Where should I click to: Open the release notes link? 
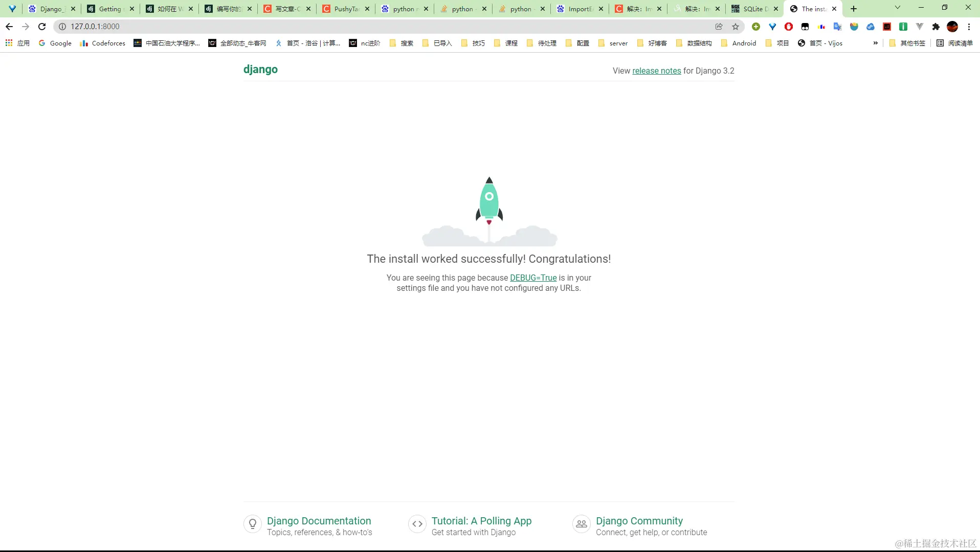coord(657,71)
